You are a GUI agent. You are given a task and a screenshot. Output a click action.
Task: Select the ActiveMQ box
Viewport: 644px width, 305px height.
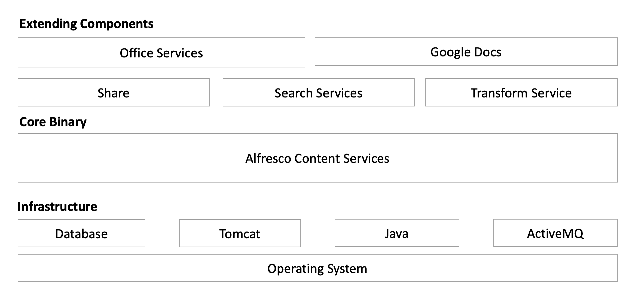pyautogui.click(x=555, y=233)
